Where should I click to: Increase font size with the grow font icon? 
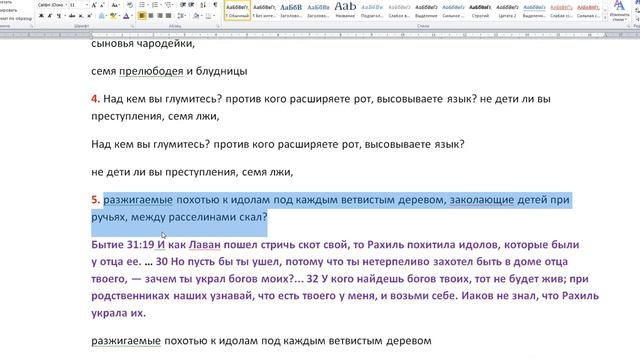tap(94, 5)
